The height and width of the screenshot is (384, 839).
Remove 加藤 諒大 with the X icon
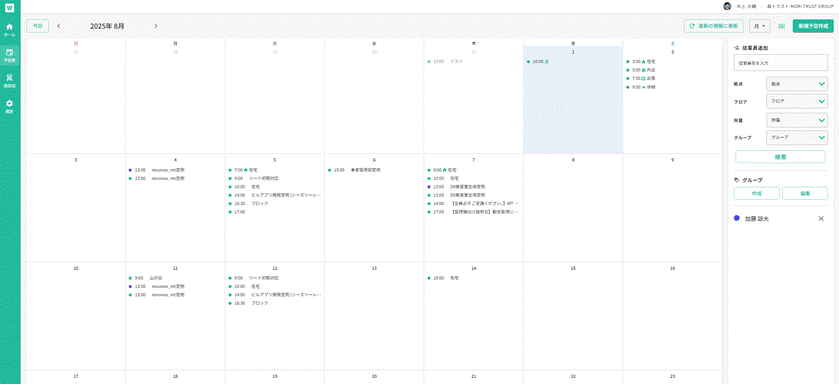point(821,219)
